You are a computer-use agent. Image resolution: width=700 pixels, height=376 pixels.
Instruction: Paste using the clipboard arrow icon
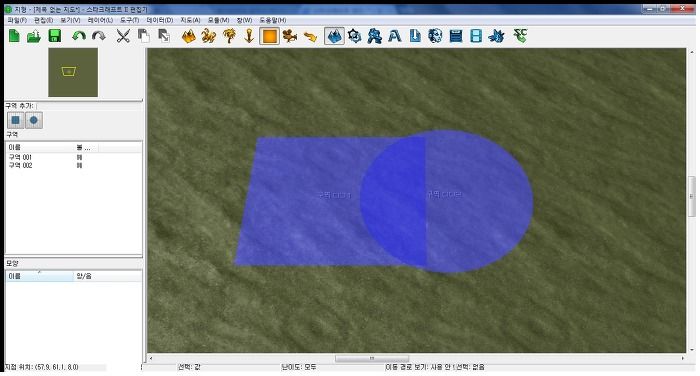point(164,36)
